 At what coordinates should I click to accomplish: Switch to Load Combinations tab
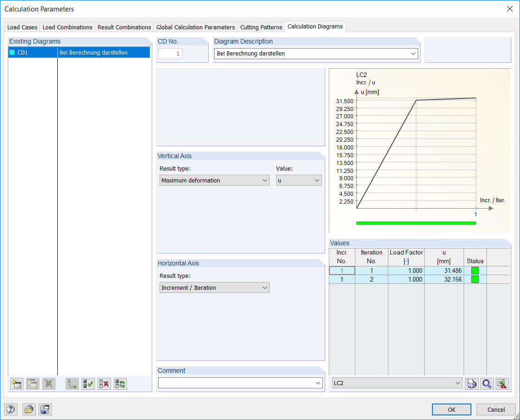67,27
